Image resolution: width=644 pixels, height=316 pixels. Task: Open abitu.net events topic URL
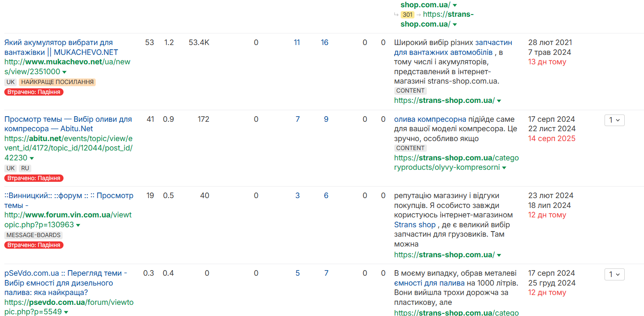[69, 148]
